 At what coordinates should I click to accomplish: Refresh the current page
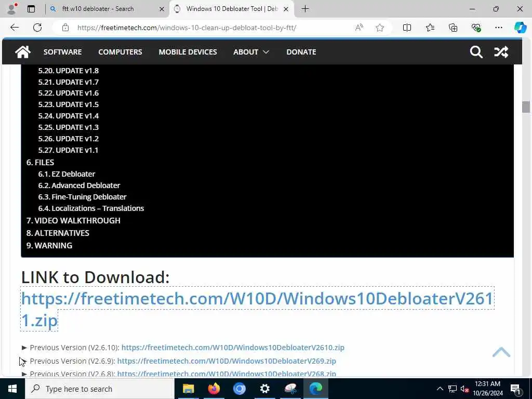click(37, 28)
